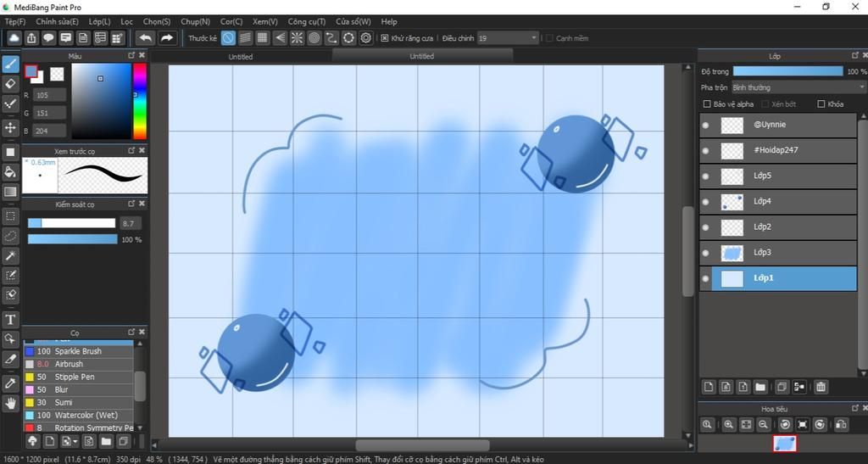Select the Brush tool in the left toolbar
The image size is (868, 464).
[10, 64]
